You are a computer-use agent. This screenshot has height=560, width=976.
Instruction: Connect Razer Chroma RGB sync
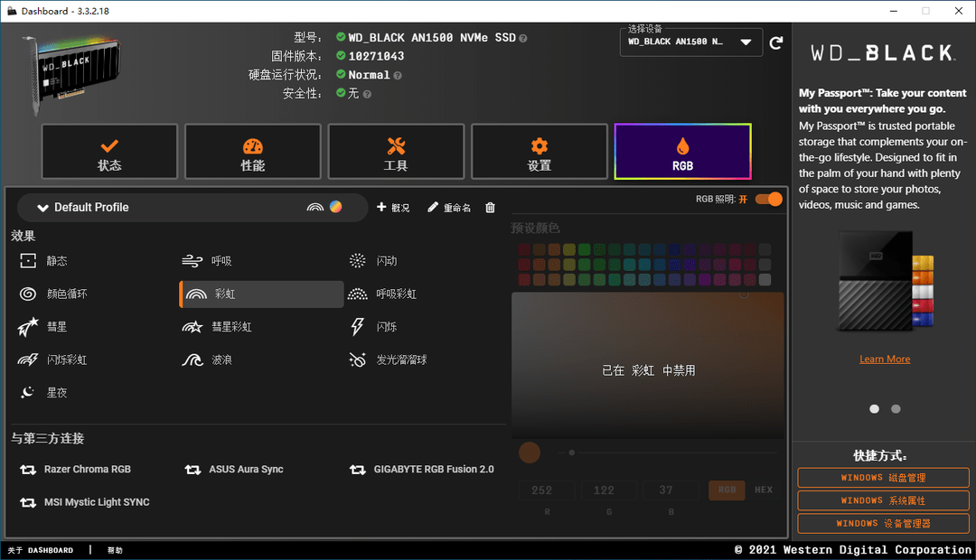[x=76, y=469]
